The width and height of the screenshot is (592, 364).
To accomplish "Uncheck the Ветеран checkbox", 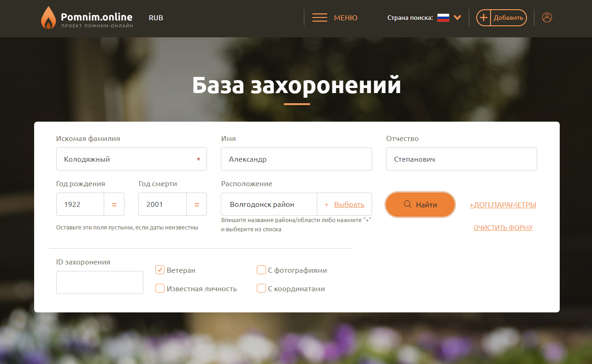I will click(160, 270).
